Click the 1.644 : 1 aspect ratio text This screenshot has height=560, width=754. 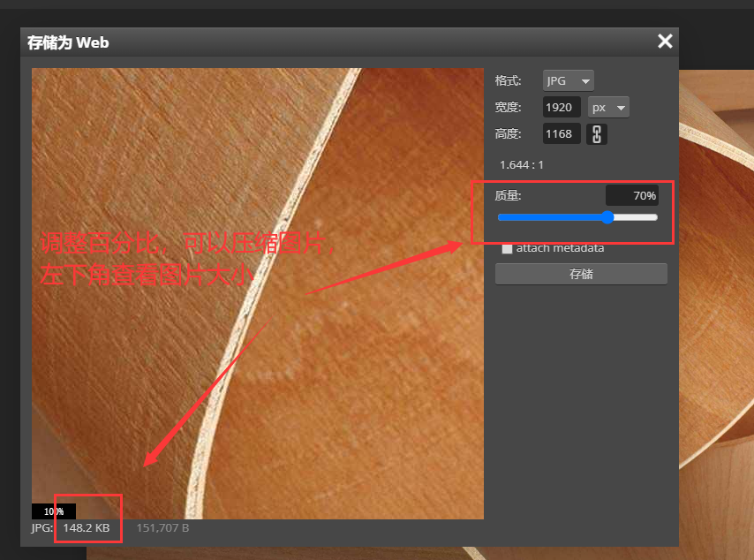coord(522,164)
